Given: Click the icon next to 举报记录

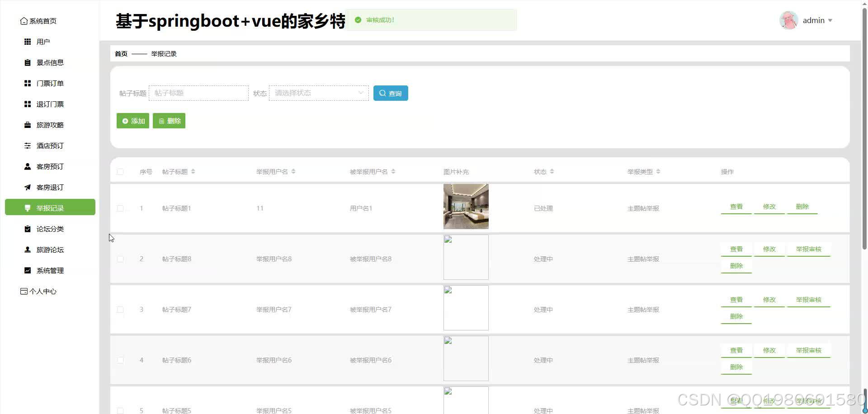Looking at the screenshot, I should tap(28, 208).
